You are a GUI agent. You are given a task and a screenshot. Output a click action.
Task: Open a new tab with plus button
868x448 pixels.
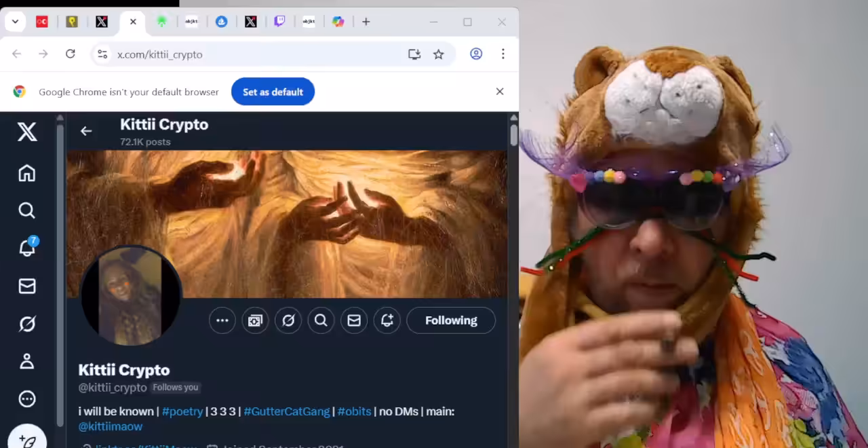366,22
